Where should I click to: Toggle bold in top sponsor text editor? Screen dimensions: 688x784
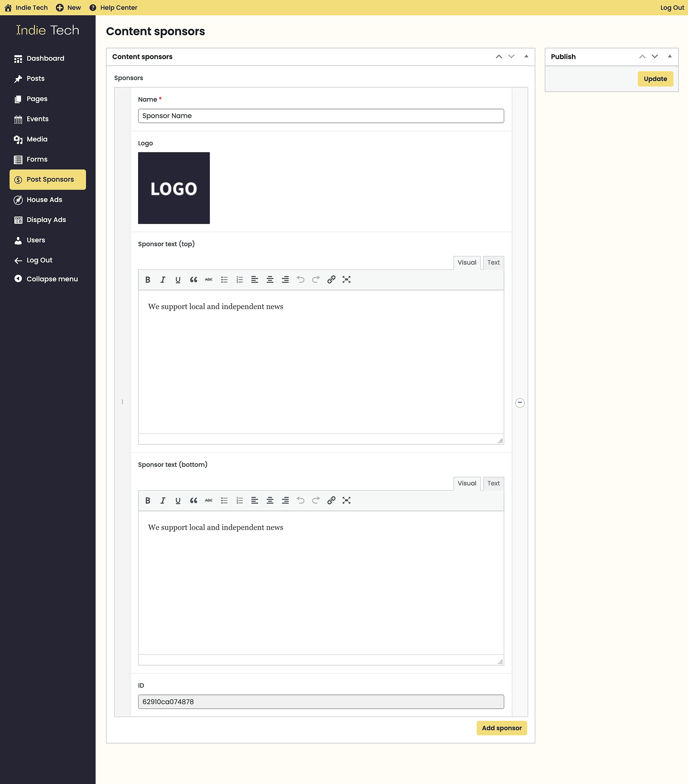coord(148,280)
